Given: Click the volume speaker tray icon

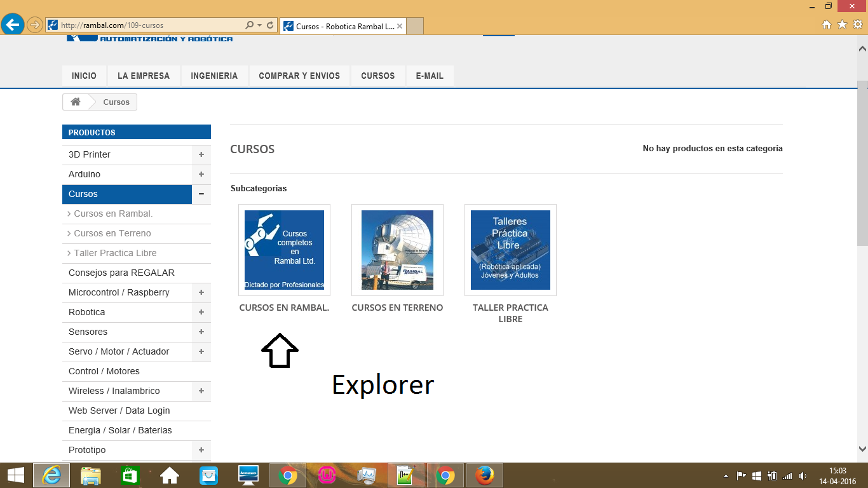Looking at the screenshot, I should tap(803, 476).
